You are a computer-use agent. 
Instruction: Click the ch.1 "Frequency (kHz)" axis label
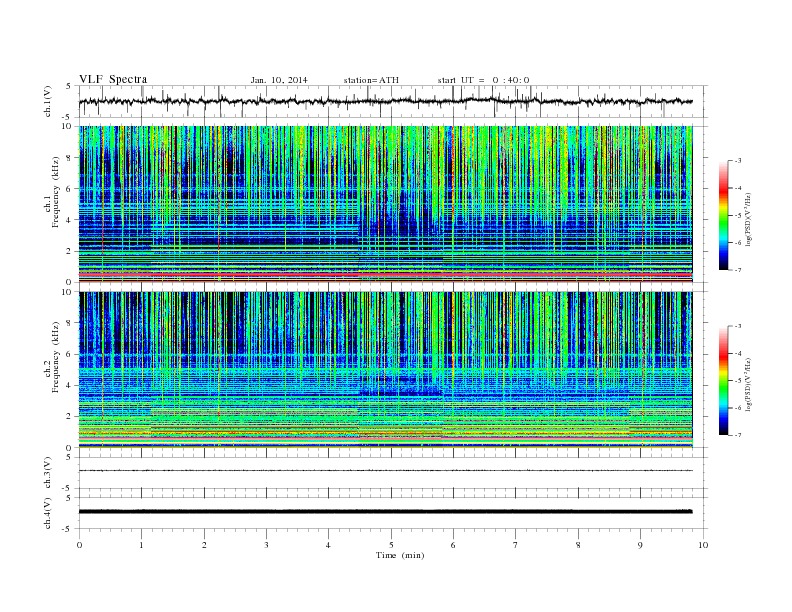[56, 192]
